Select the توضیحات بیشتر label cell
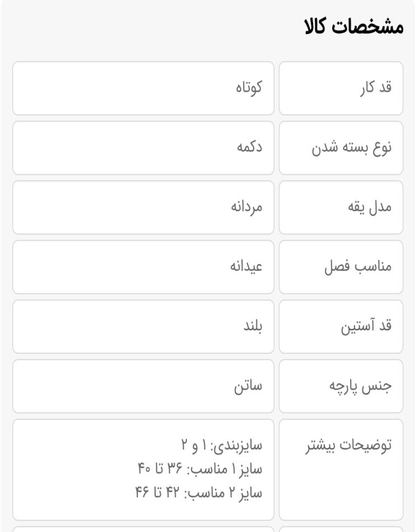The width and height of the screenshot is (420, 532). click(341, 470)
